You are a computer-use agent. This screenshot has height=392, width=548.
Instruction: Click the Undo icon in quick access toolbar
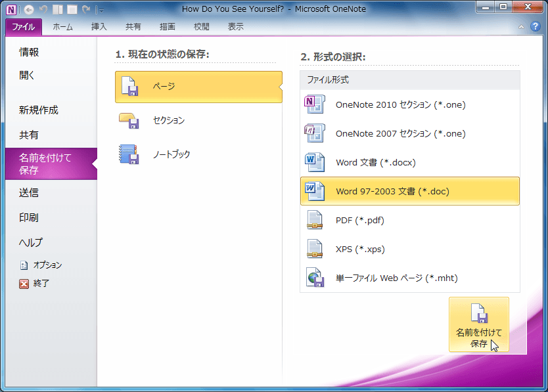[43, 9]
